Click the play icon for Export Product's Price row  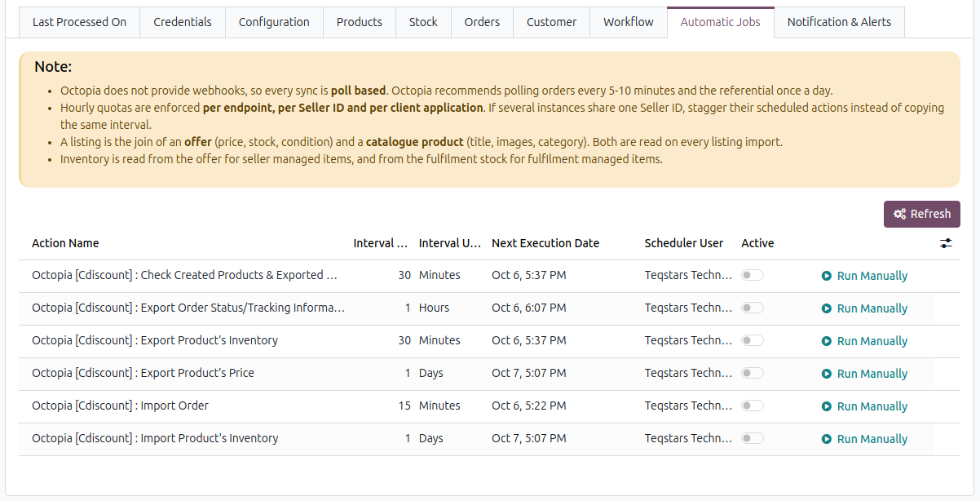[x=827, y=374]
